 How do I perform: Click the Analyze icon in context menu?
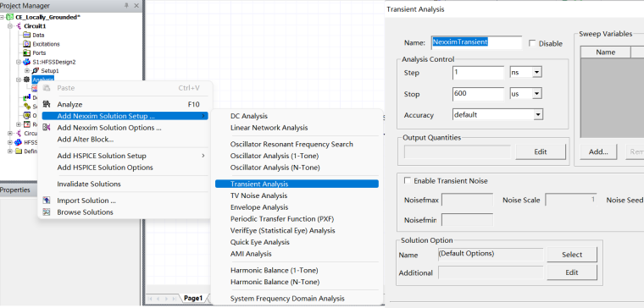point(47,105)
